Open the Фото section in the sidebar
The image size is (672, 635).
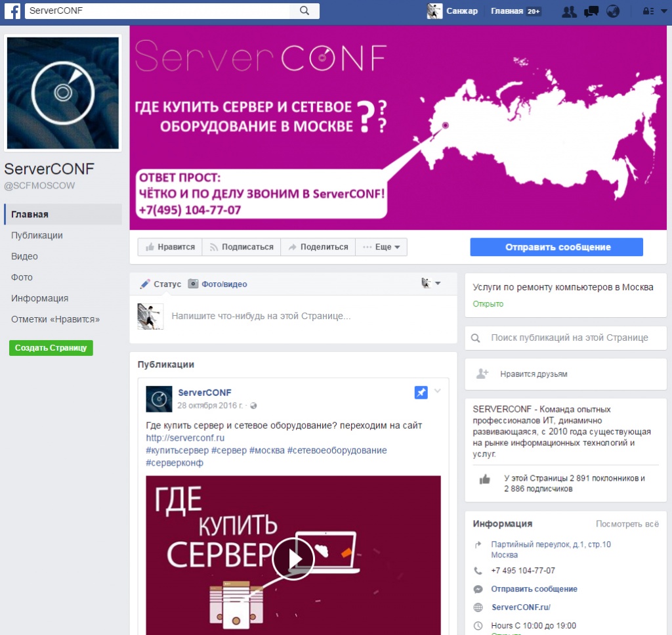(22, 277)
